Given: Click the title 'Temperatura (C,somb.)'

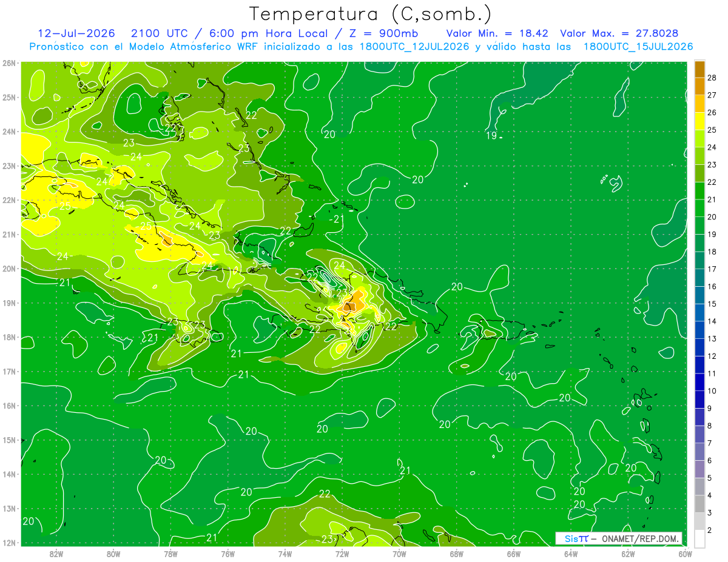Looking at the screenshot, I should click(370, 14).
